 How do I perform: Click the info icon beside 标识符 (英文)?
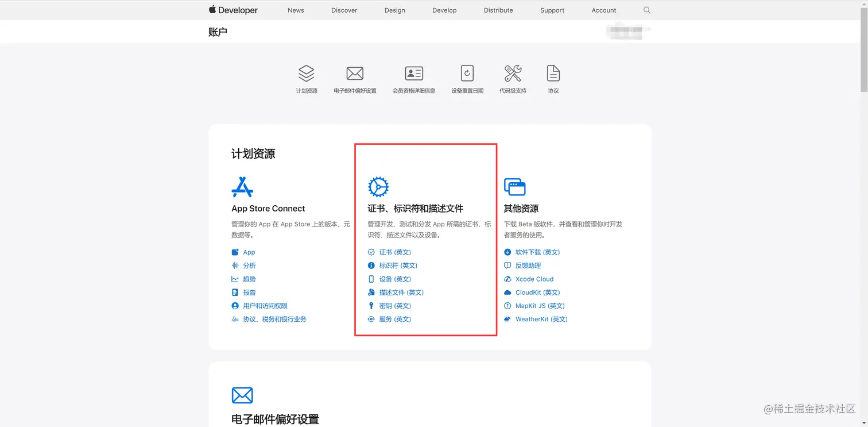[371, 266]
